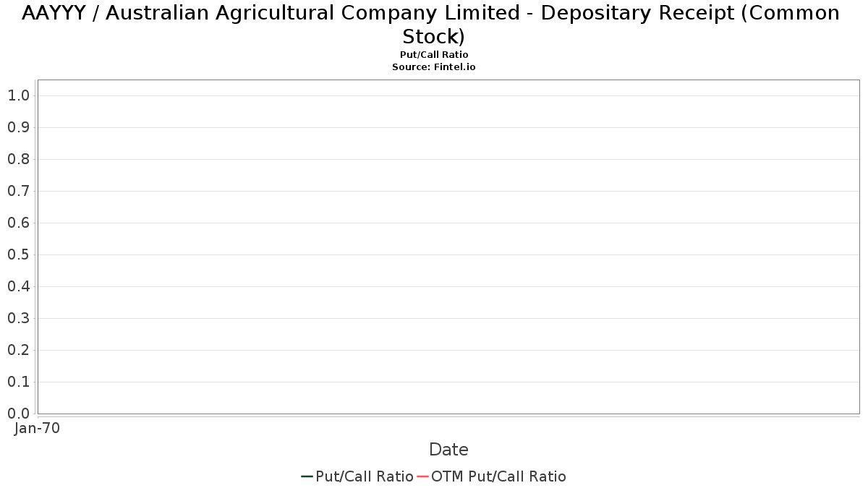
Task: Click the 0.4 y-axis label
Action: 19,286
